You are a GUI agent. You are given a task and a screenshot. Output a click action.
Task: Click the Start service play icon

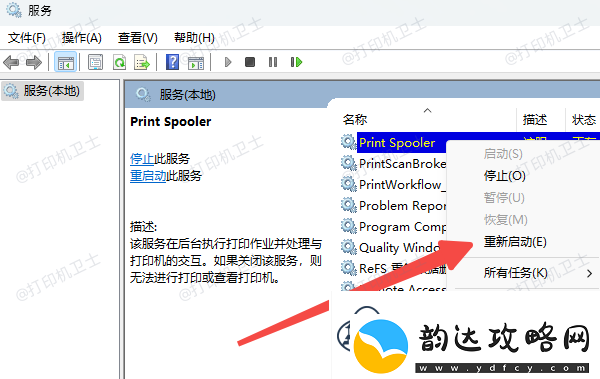pos(228,62)
